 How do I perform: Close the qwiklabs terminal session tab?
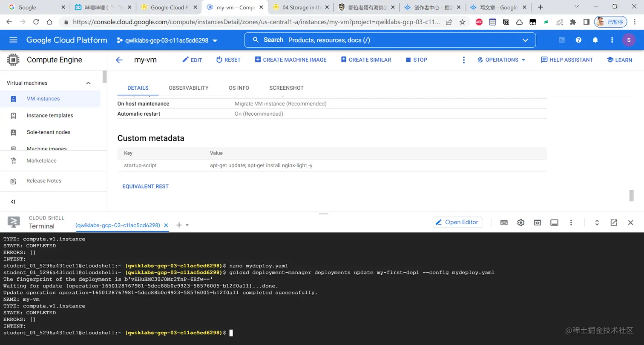[x=166, y=225]
